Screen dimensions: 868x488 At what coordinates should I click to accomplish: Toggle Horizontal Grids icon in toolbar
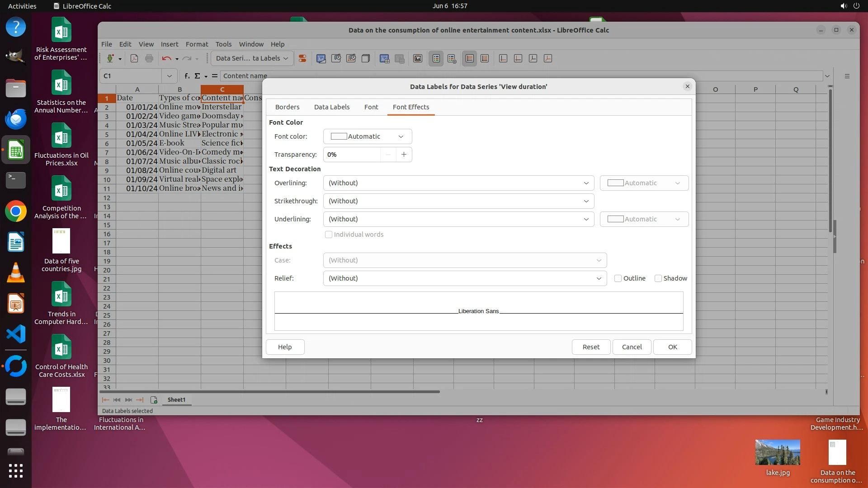[x=470, y=58]
